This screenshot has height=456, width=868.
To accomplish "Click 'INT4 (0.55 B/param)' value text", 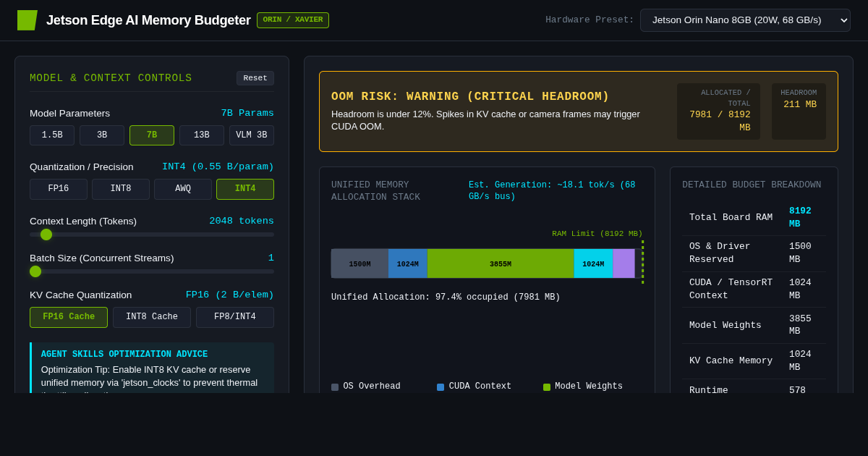I will [218, 166].
